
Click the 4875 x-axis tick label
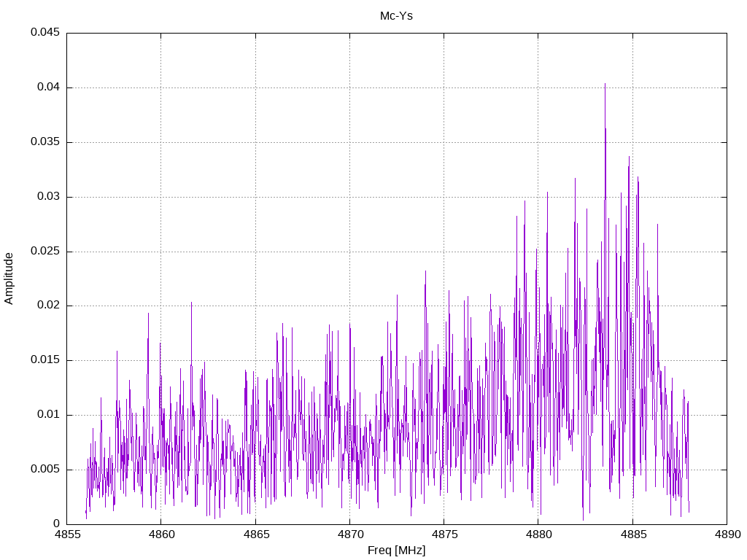point(444,535)
